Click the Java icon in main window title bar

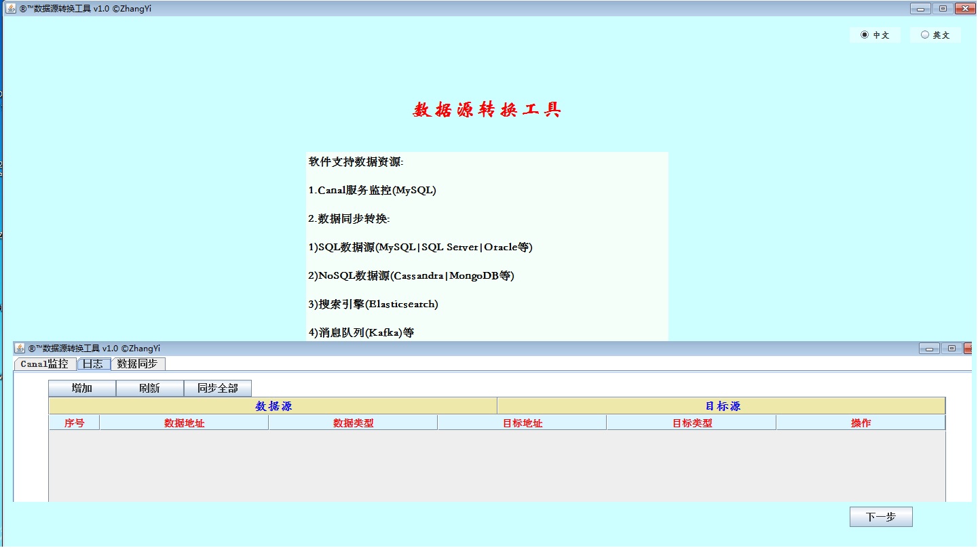[x=12, y=8]
